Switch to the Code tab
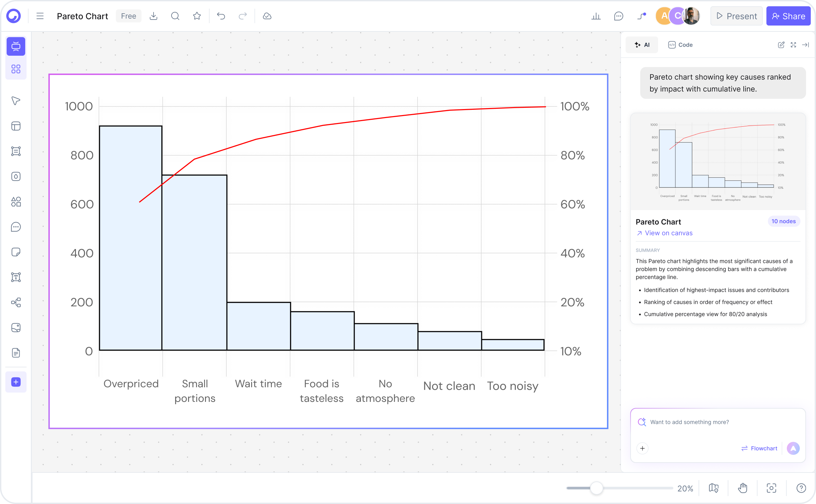The image size is (816, 504). click(x=680, y=45)
